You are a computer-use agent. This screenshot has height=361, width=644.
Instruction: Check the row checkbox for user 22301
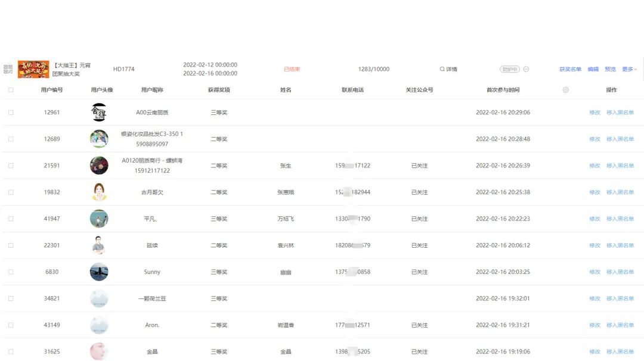pos(11,245)
